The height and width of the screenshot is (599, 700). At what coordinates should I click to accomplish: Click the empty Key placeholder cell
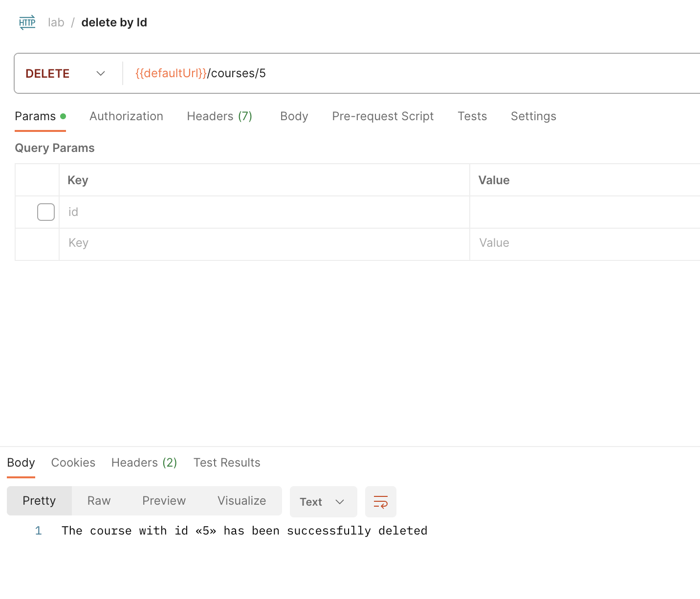[x=264, y=243]
